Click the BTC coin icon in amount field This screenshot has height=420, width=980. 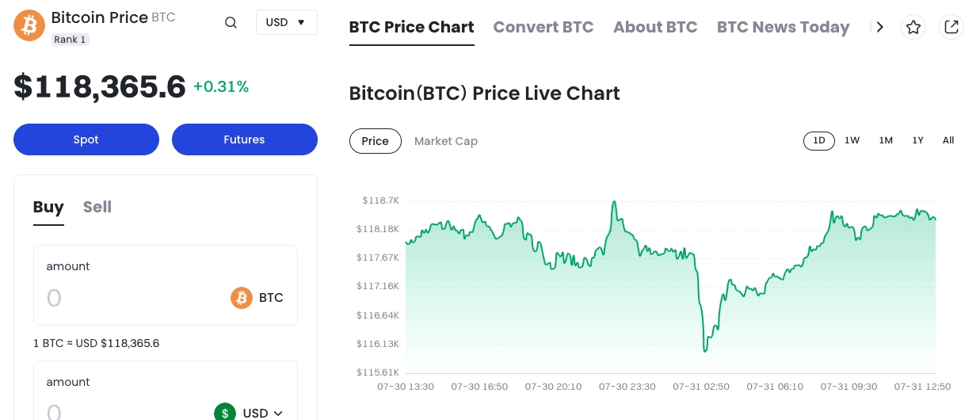point(242,298)
